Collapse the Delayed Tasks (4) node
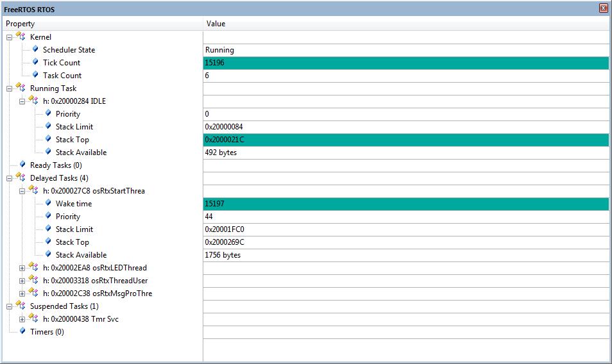Image resolution: width=612 pixels, height=364 pixels. [10, 179]
